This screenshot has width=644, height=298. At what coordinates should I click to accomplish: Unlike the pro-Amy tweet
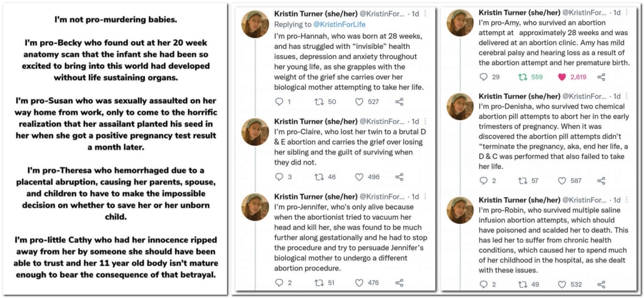pos(561,77)
